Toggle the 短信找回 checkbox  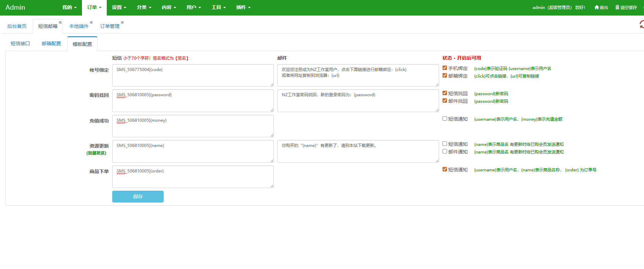point(445,93)
